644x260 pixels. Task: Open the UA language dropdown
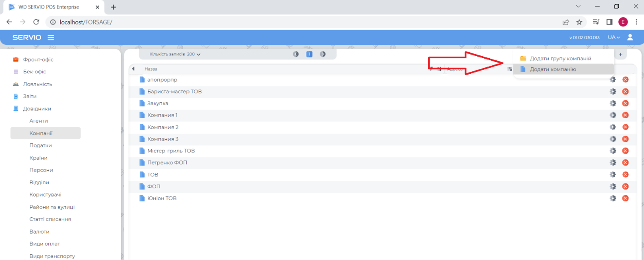613,37
